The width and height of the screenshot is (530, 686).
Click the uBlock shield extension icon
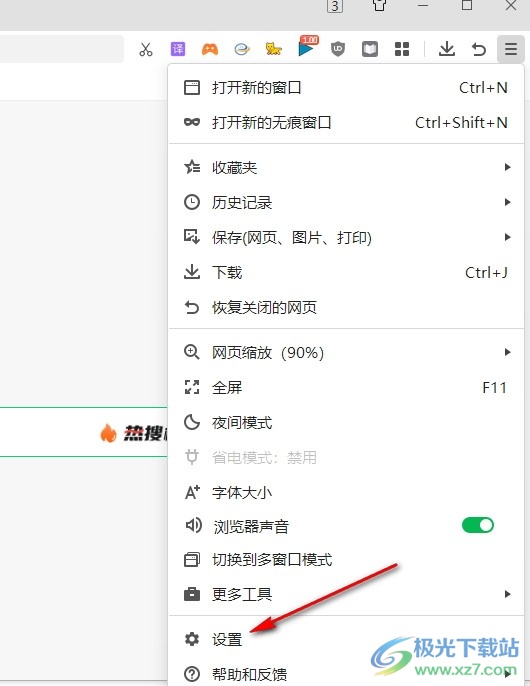tap(337, 49)
